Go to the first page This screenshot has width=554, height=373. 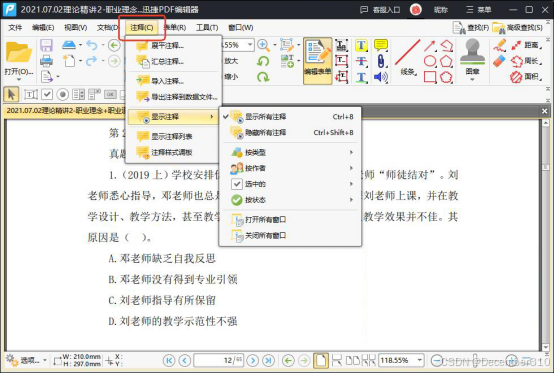[x=169, y=360]
